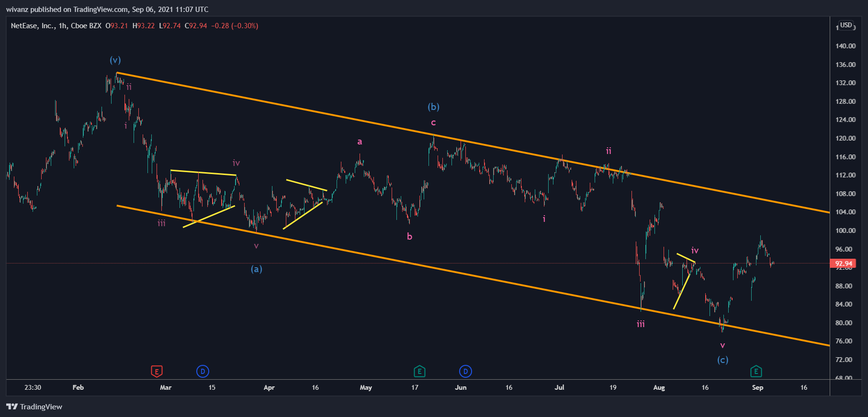Select the blue (c) wave label
The image size is (868, 417).
722,360
